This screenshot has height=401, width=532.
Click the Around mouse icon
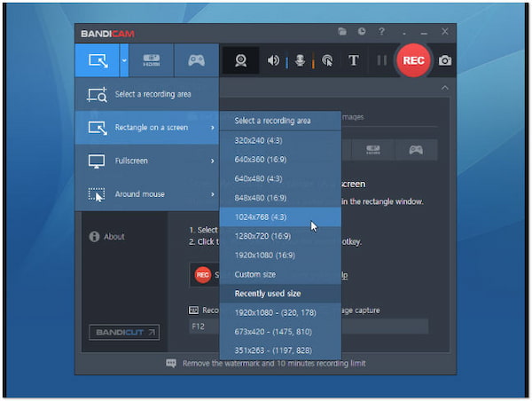(x=97, y=194)
